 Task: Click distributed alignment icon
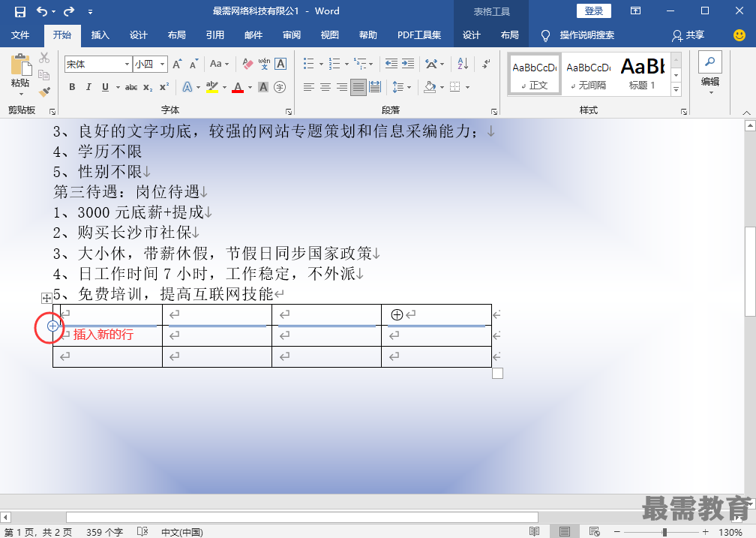[x=375, y=87]
